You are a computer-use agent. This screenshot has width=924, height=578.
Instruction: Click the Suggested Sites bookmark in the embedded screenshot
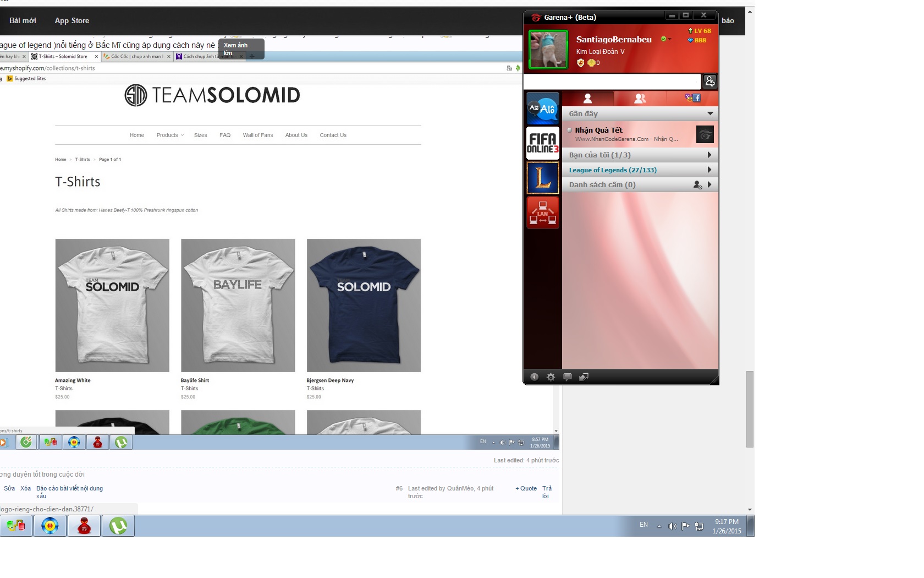coord(26,79)
